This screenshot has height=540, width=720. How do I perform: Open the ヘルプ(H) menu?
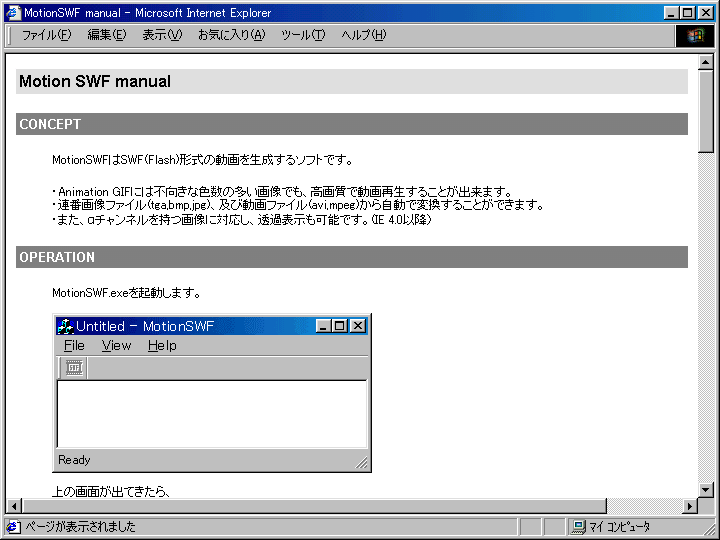(364, 35)
